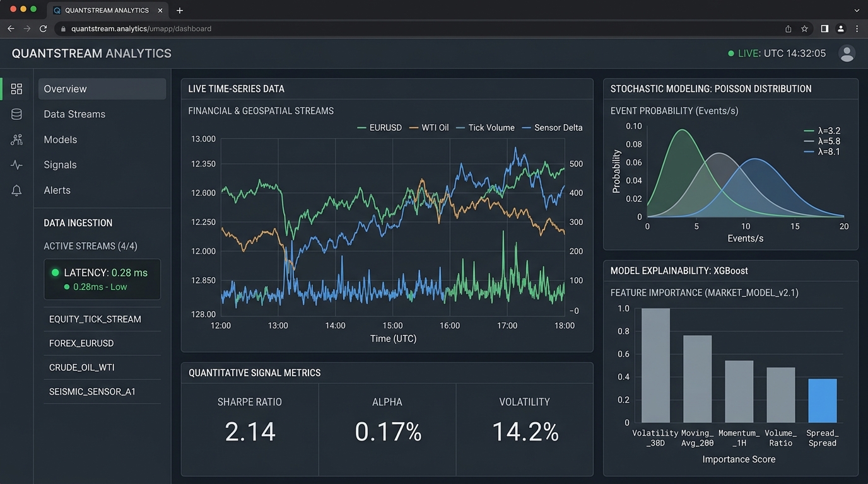This screenshot has width=868, height=484.
Task: Expand the tab search chevron
Action: pyautogui.click(x=857, y=11)
